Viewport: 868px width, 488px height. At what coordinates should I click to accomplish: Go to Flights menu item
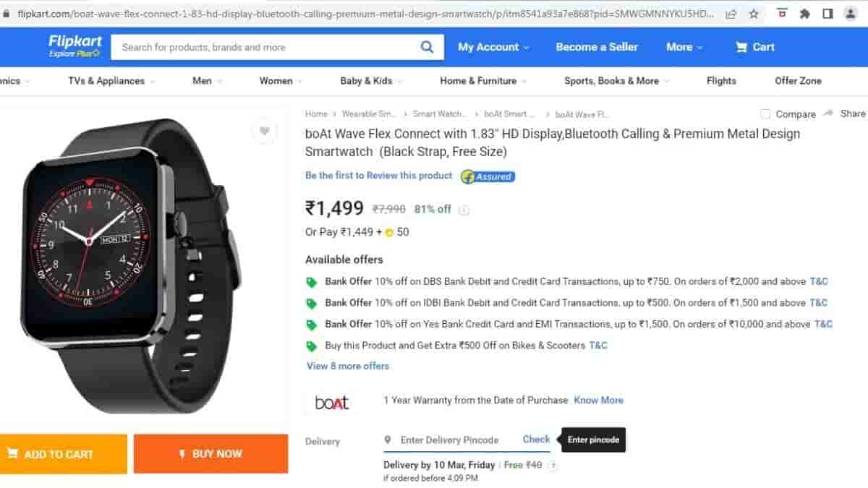click(721, 81)
